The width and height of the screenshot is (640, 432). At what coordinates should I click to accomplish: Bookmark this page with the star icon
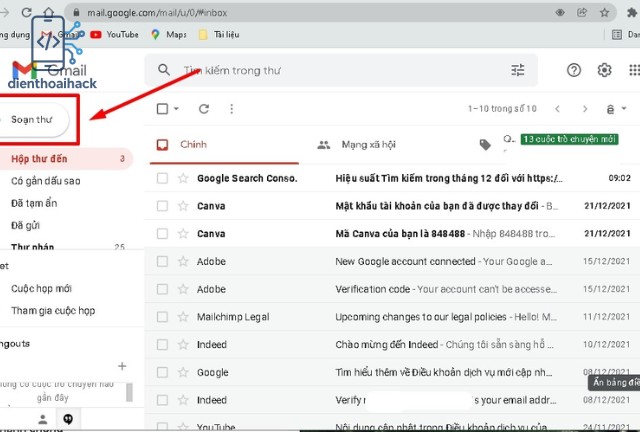pyautogui.click(x=604, y=13)
